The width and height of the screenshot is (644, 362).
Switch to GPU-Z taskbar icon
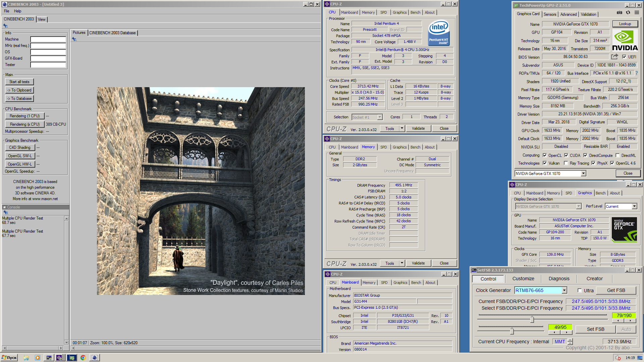point(71,358)
